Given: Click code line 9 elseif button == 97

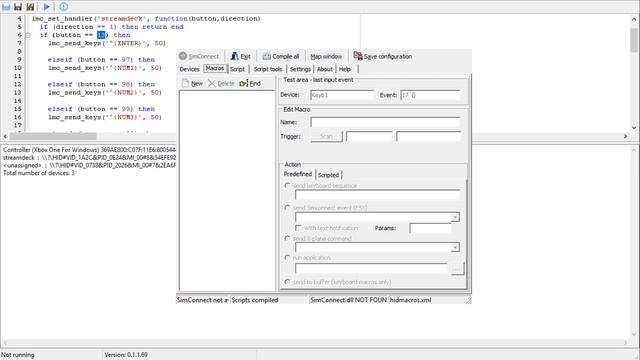Looking at the screenshot, I should (101, 60).
